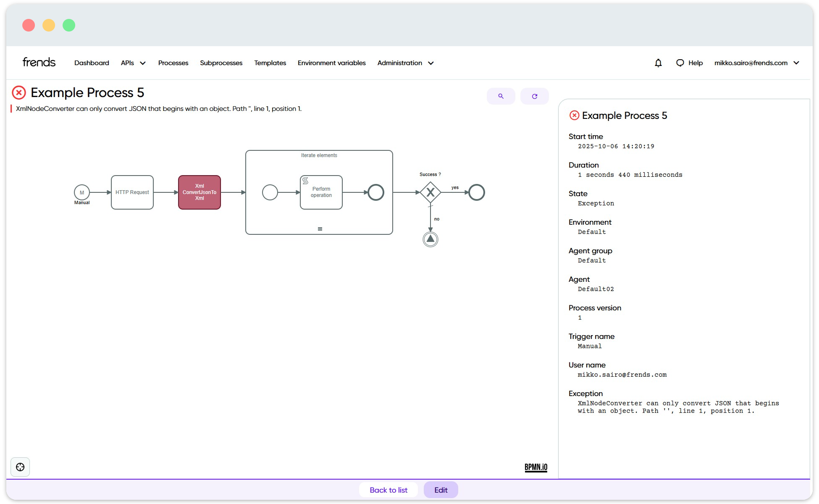The image size is (819, 504).
Task: Click the Iterate elements loop marker
Action: pos(320,229)
